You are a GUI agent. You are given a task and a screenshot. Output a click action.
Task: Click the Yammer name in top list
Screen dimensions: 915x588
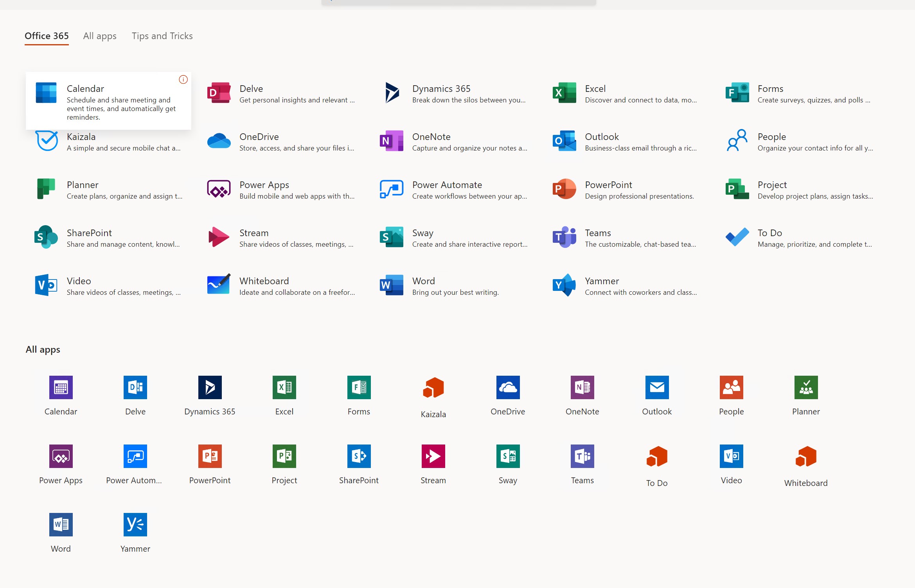pos(602,281)
